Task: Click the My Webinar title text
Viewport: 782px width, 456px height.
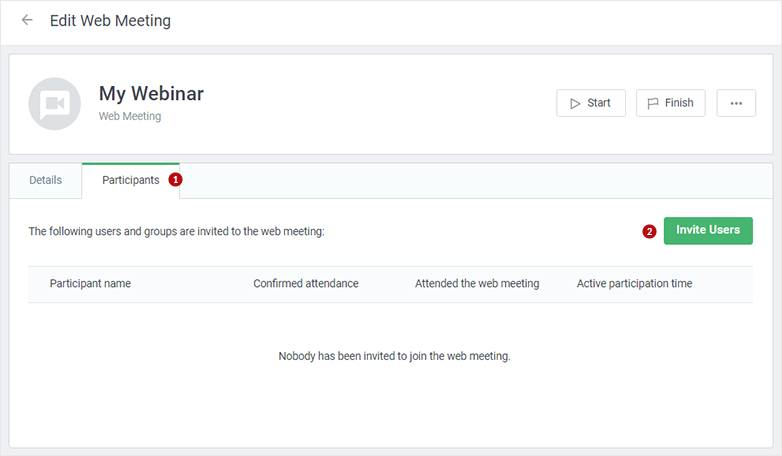Action: coord(151,93)
